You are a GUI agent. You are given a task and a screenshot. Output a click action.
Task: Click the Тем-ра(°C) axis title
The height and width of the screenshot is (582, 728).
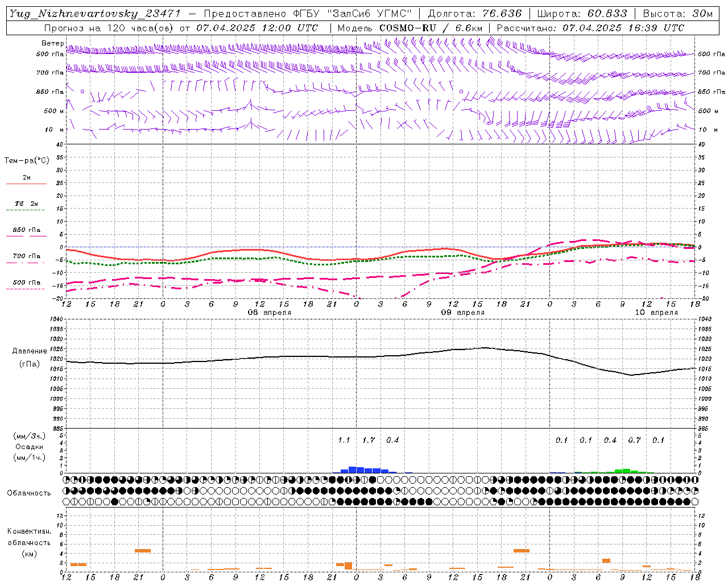27,161
